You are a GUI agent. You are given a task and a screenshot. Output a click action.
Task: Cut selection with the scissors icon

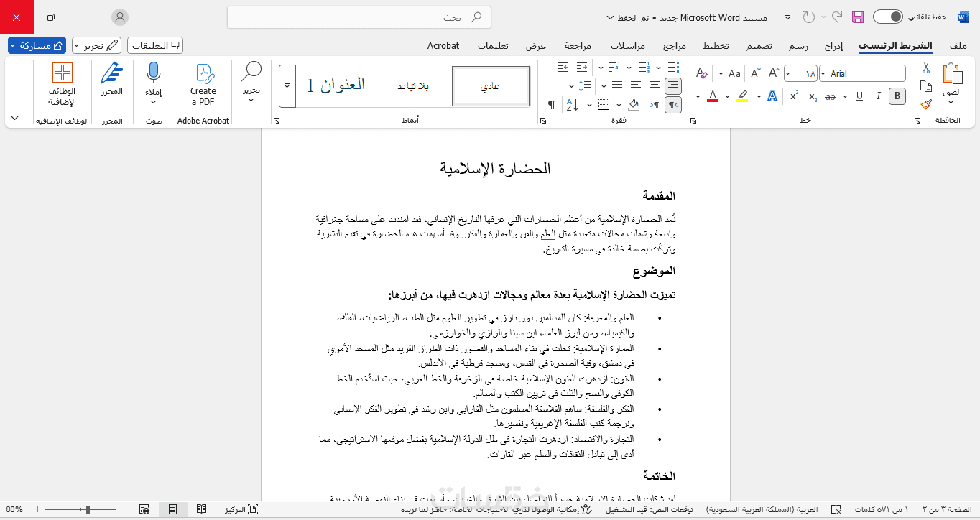point(926,68)
